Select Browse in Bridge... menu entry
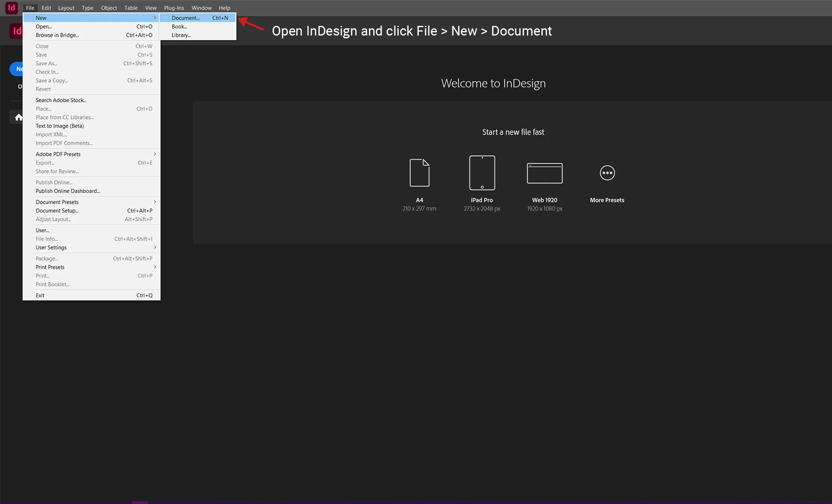The width and height of the screenshot is (832, 504). click(x=57, y=35)
